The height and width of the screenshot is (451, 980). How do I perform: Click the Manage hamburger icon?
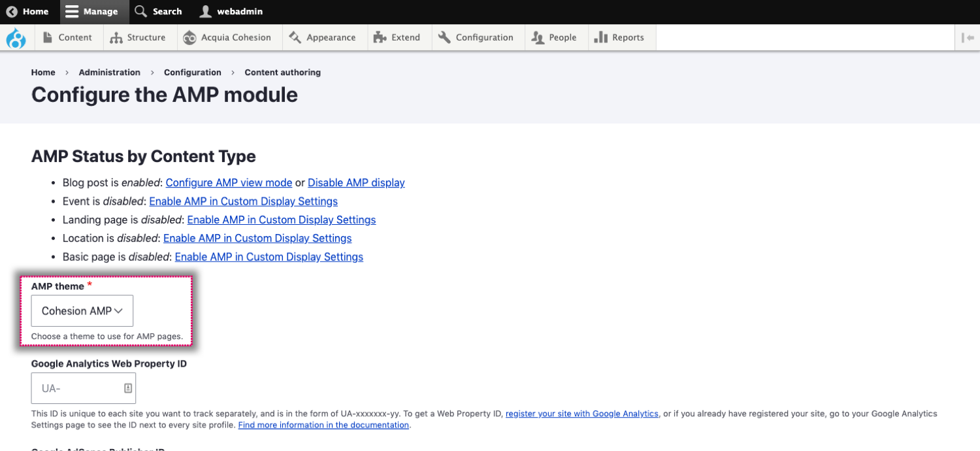(x=72, y=12)
